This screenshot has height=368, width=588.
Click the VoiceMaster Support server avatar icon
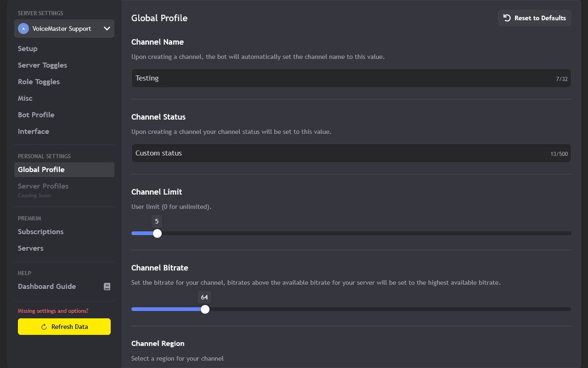click(23, 29)
